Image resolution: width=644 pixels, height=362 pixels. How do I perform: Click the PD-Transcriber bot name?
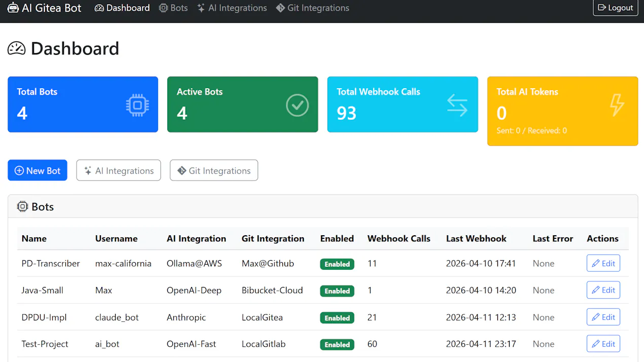(51, 263)
